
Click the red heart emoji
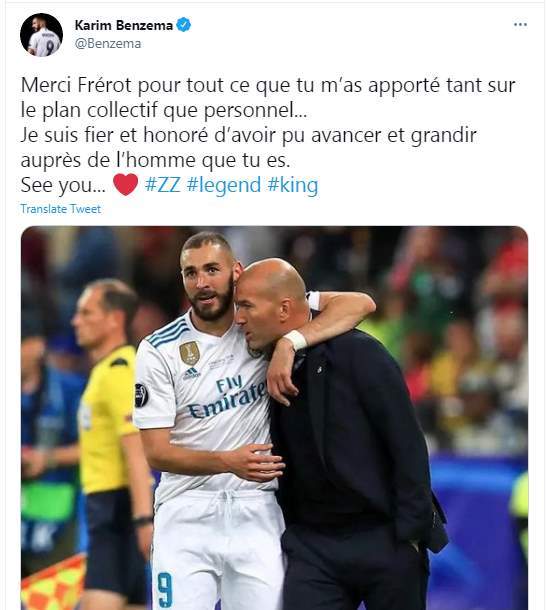(x=125, y=184)
